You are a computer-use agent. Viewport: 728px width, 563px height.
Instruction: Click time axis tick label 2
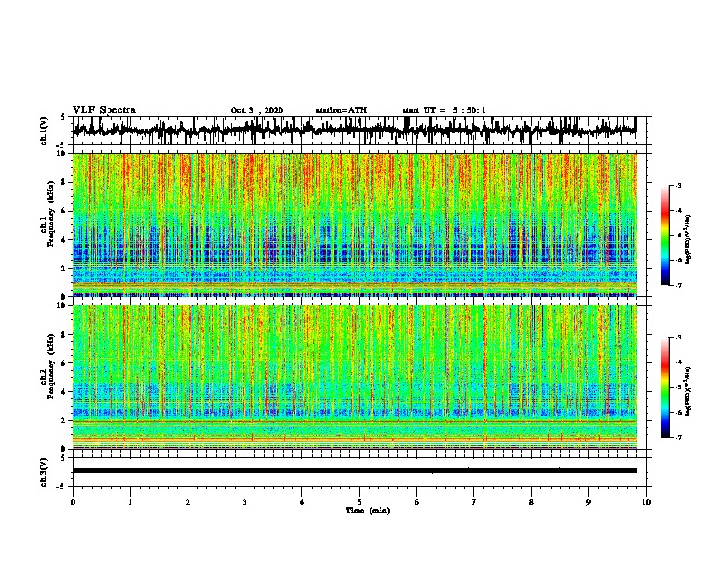[188, 502]
